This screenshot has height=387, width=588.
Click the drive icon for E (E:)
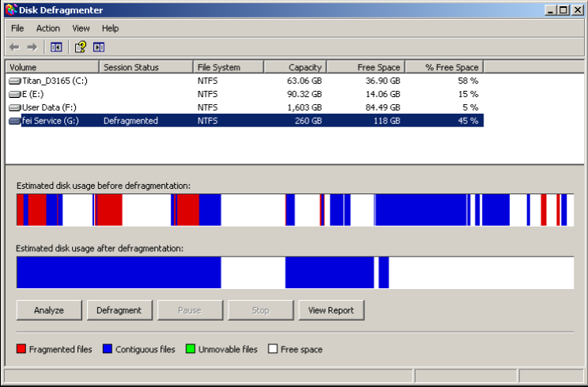click(x=15, y=95)
